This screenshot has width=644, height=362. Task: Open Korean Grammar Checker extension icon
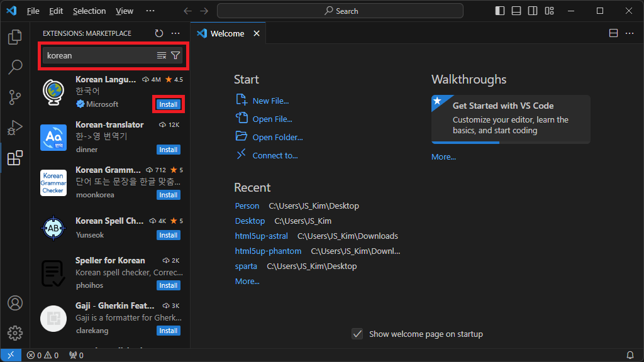[x=53, y=183]
